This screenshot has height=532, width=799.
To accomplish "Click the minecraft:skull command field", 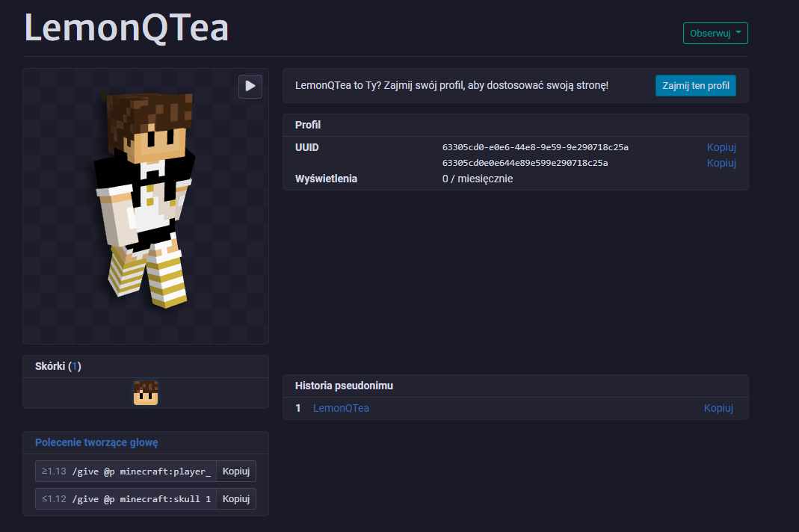I will coord(142,498).
